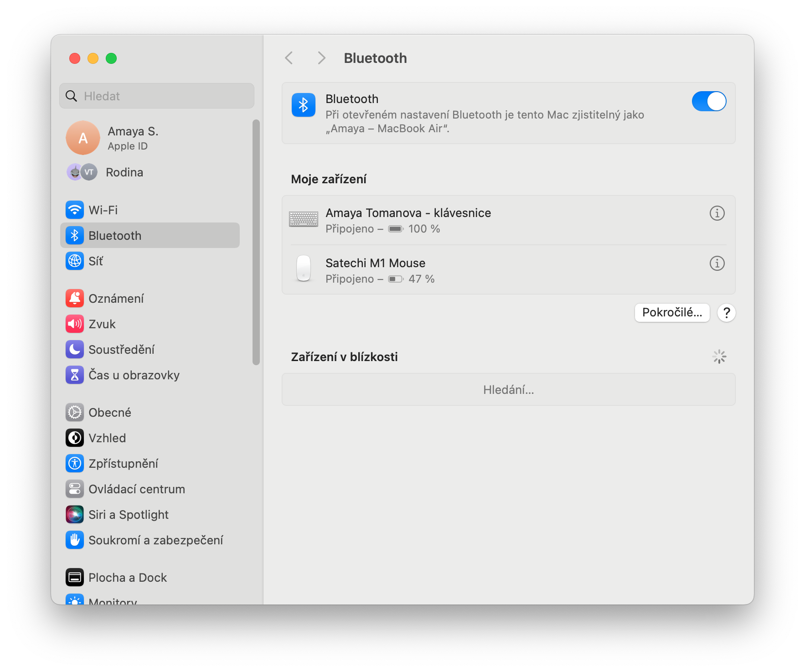Image resolution: width=805 pixels, height=672 pixels.
Task: Click the Satechi mouse device icon
Action: (x=304, y=268)
